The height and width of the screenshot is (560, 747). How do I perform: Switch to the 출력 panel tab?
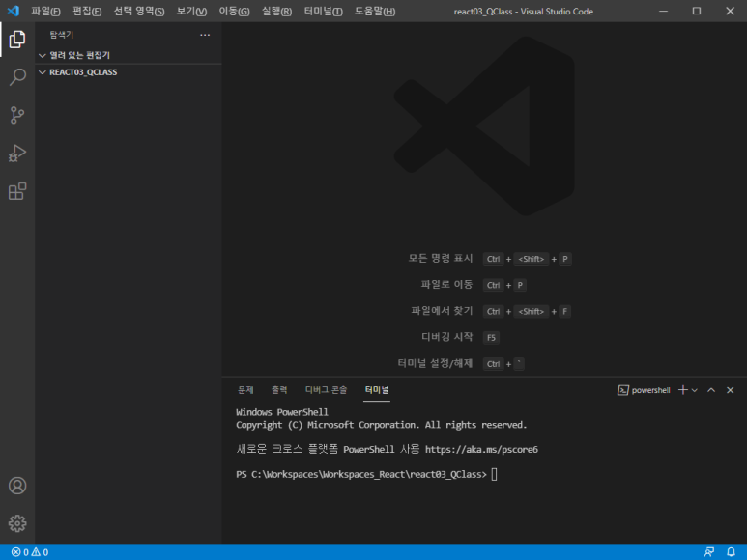pos(279,390)
